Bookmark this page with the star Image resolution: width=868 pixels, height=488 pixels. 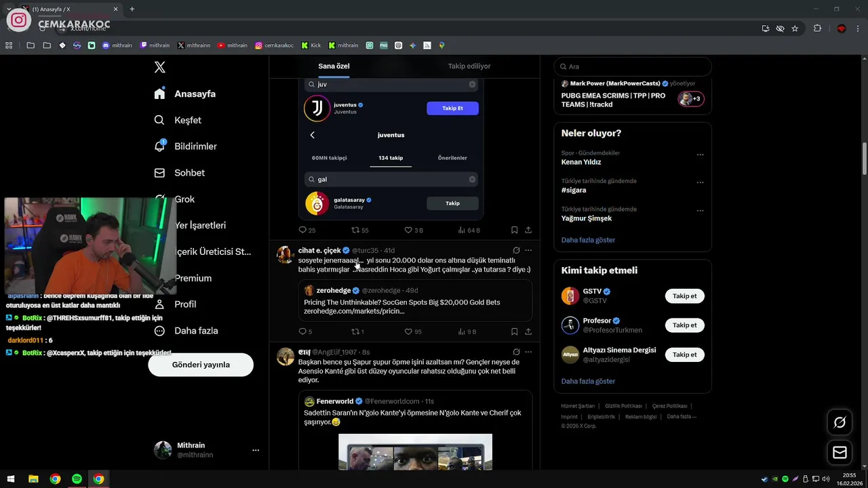coord(795,28)
